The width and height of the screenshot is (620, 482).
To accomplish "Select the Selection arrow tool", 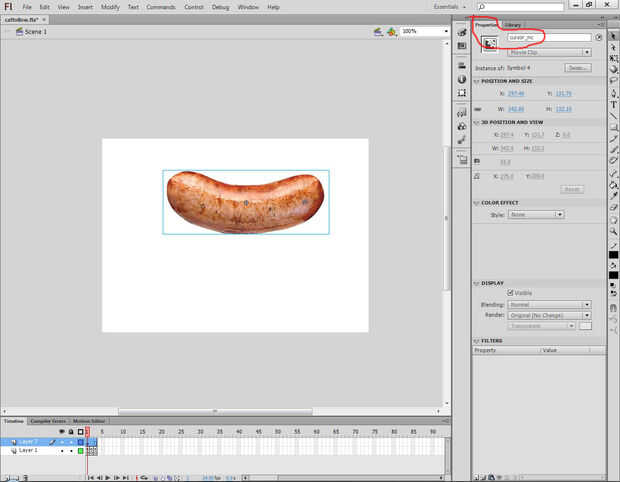I will pyautogui.click(x=613, y=36).
